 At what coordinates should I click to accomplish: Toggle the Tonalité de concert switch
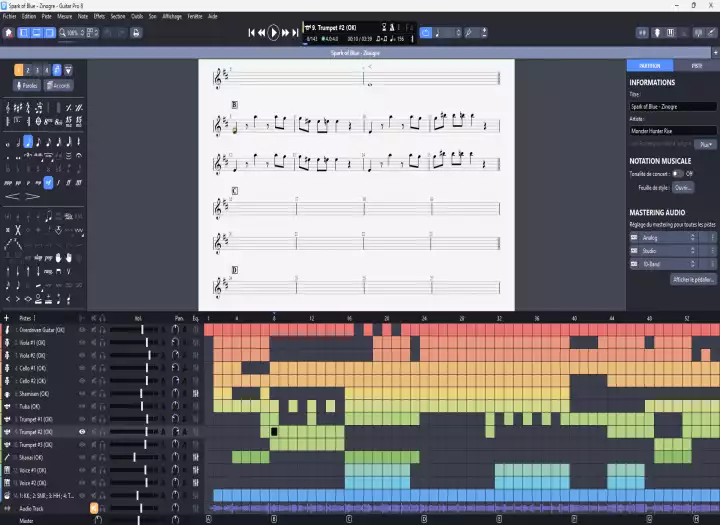coord(677,173)
